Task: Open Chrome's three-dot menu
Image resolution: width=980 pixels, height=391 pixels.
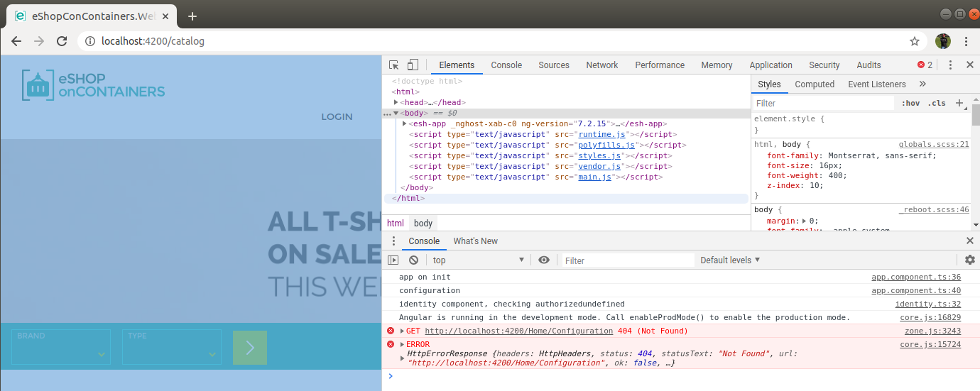Action: coord(967,41)
